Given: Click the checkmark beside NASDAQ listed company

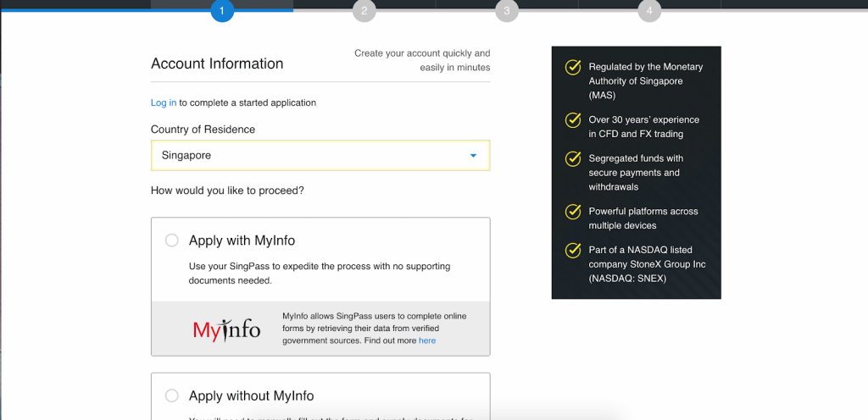Looking at the screenshot, I should [572, 251].
